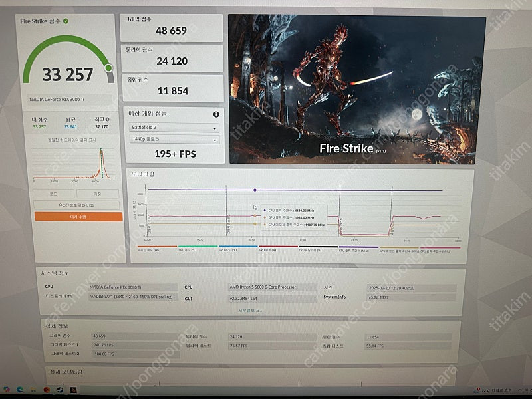
Task: Click the 온라인으로 결과 비교 comparison button
Action: click(76, 205)
